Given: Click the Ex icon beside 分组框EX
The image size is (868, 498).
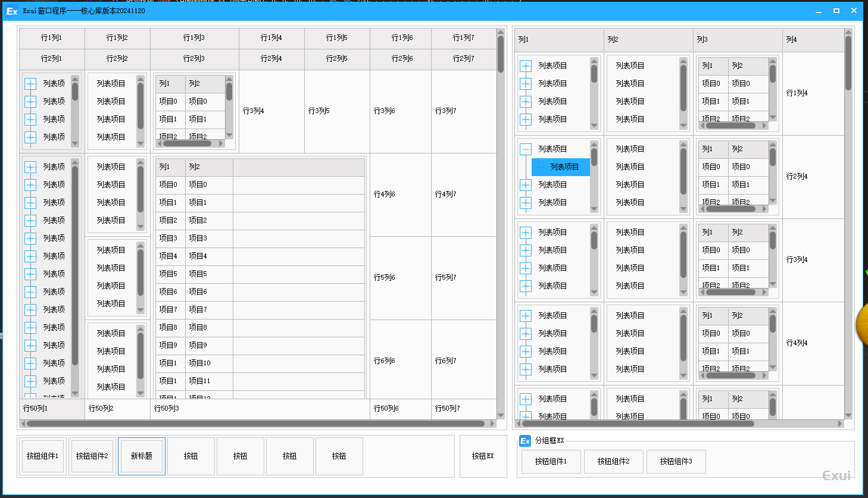Looking at the screenshot, I should point(525,441).
